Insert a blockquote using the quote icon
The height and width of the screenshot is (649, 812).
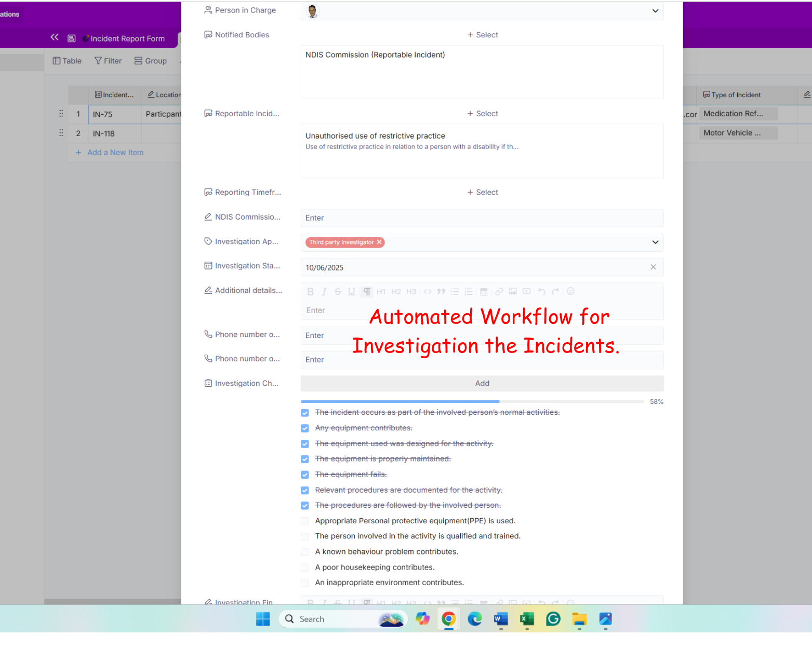point(441,292)
